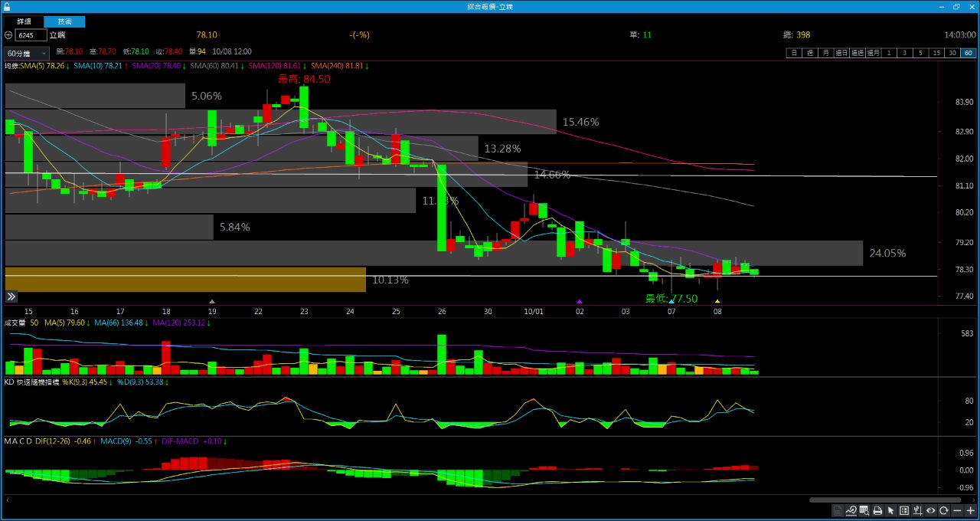Zoom out with the minus icon
This screenshot has height=521, width=980.
coord(957,510)
